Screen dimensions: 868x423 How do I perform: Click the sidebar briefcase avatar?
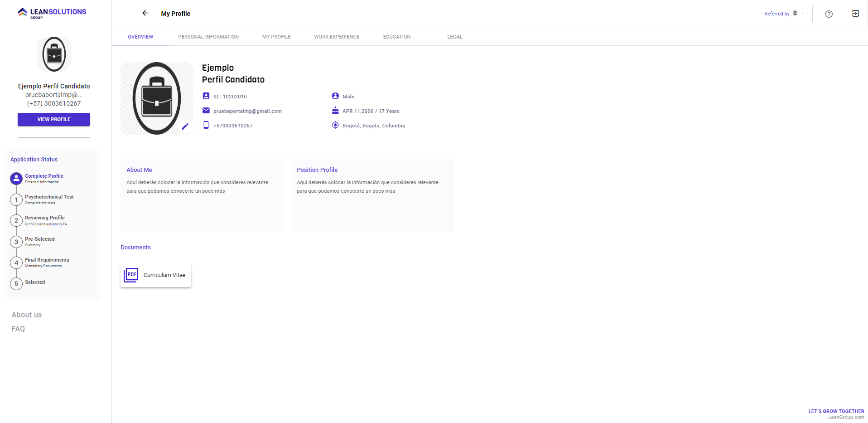tap(54, 54)
